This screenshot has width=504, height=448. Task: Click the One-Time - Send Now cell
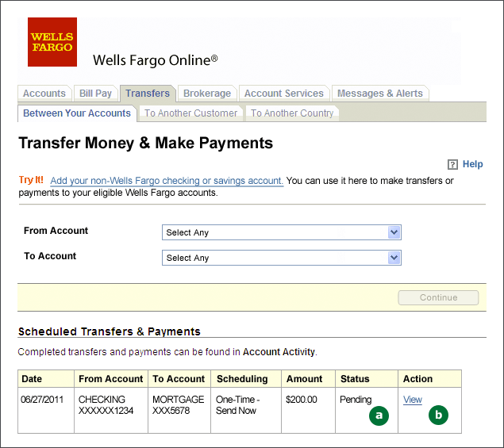point(246,410)
